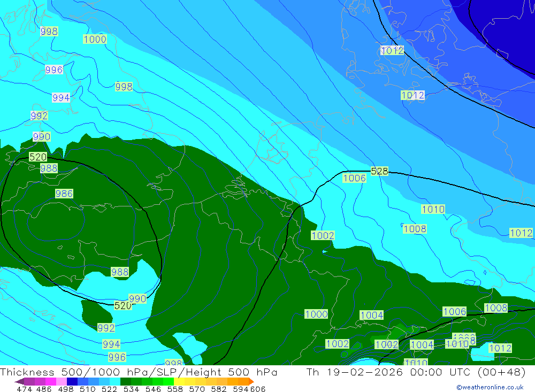This screenshot has width=535, height=392.
Task: Click the weatheronline.co.uk copyright link
Action: (x=490, y=387)
